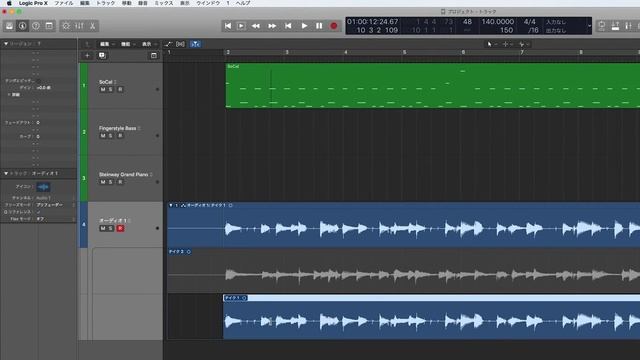Open the 編集 dropdown in tracks area
The width and height of the screenshot is (640, 360).
pyautogui.click(x=107, y=44)
